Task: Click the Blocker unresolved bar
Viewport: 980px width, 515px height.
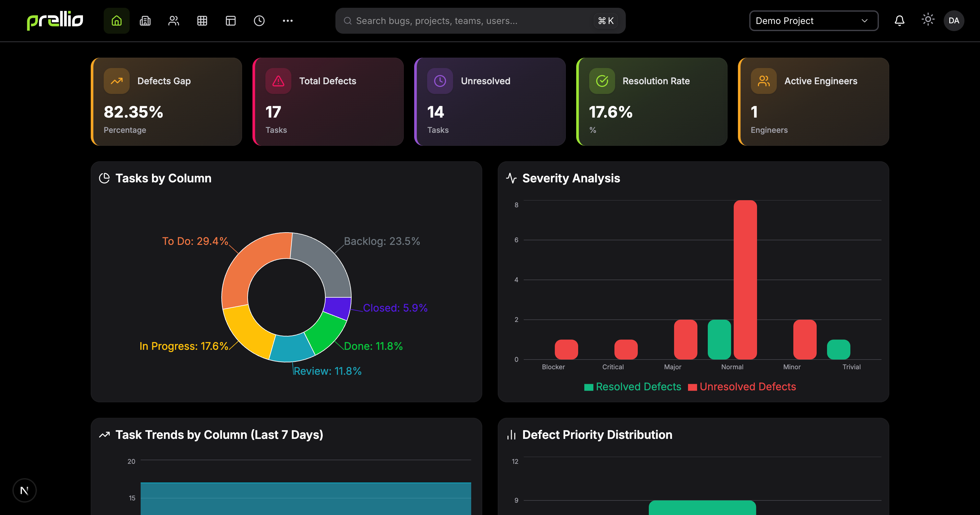Action: (x=566, y=349)
